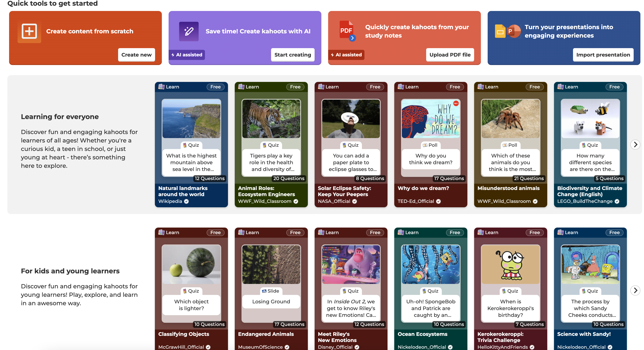Click the Start creating button

[x=293, y=55]
